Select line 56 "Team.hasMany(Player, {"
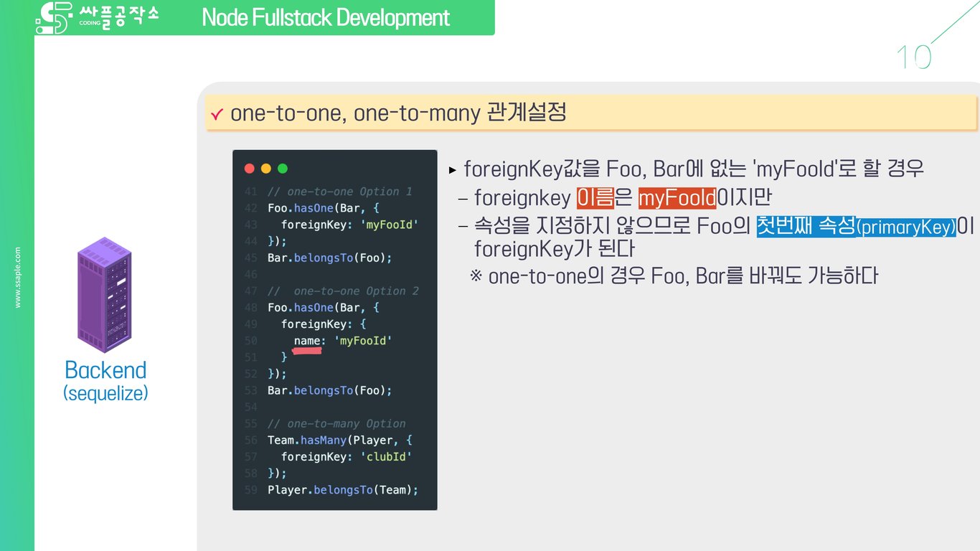The width and height of the screenshot is (980, 551). point(340,440)
